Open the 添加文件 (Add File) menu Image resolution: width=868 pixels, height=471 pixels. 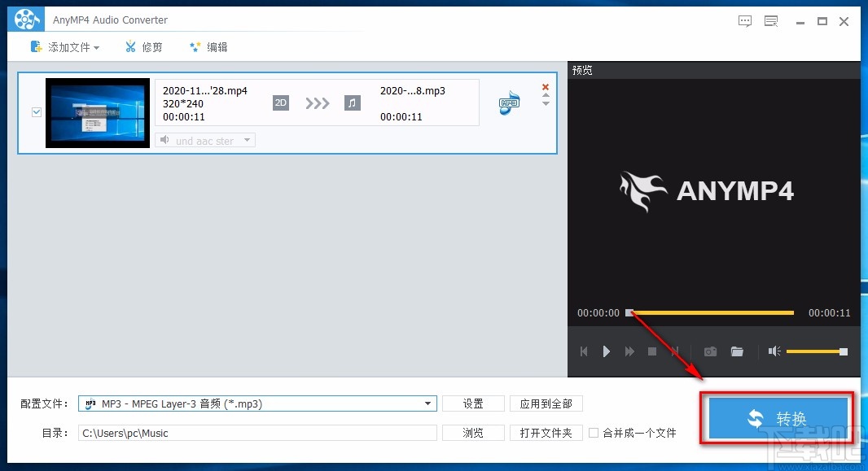point(65,47)
